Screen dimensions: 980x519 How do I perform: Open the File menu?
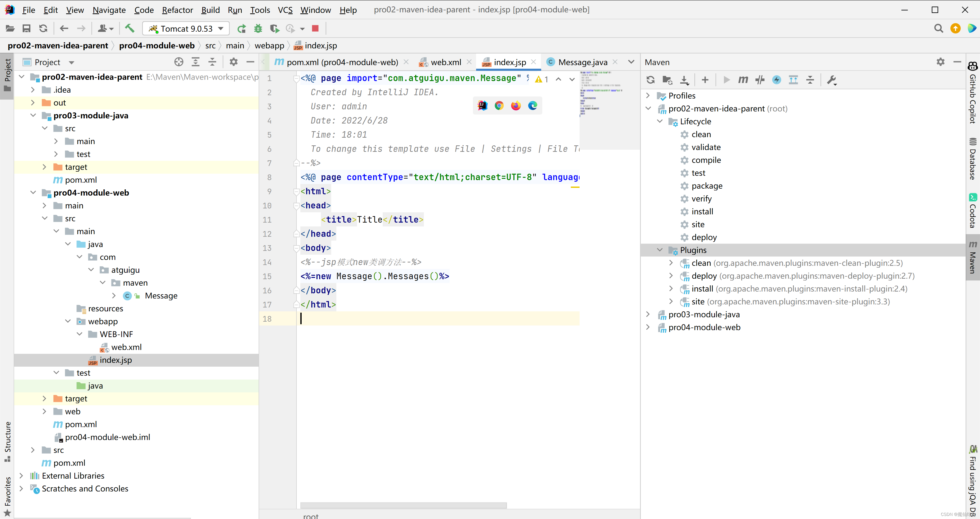pyautogui.click(x=29, y=10)
